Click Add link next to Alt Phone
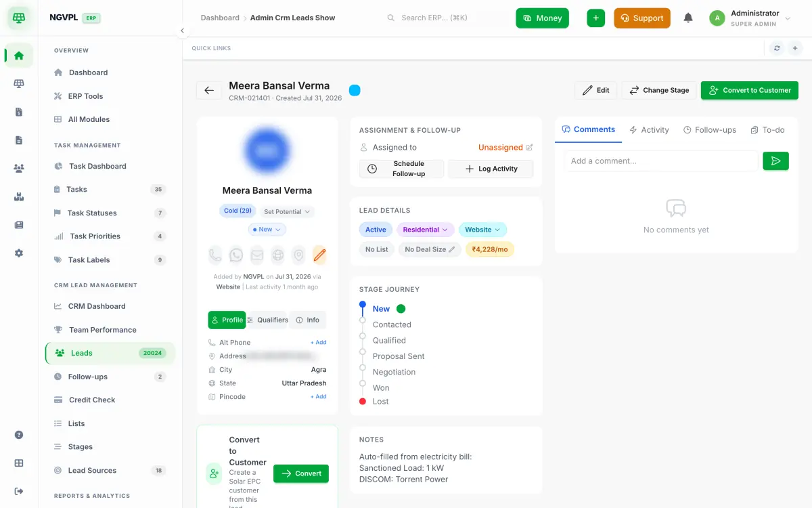 point(319,343)
